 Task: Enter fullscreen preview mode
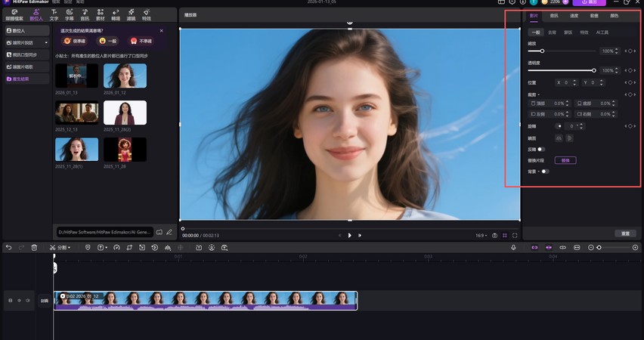pyautogui.click(x=515, y=235)
